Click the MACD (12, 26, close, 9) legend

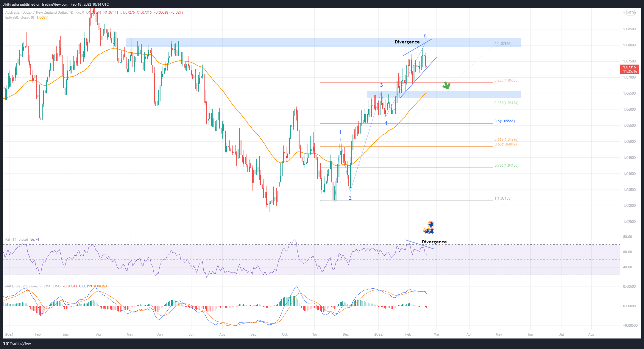33,286
